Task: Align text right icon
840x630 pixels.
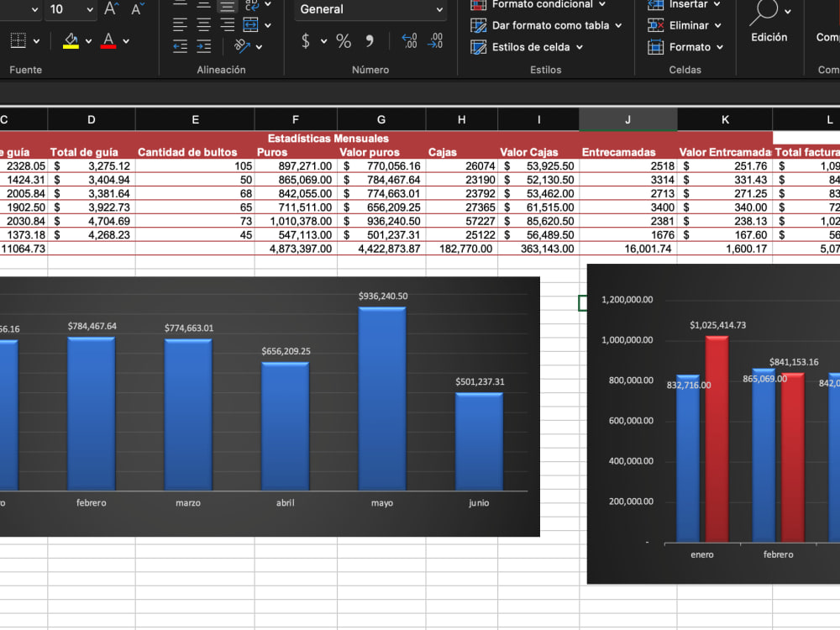Action: tap(227, 24)
